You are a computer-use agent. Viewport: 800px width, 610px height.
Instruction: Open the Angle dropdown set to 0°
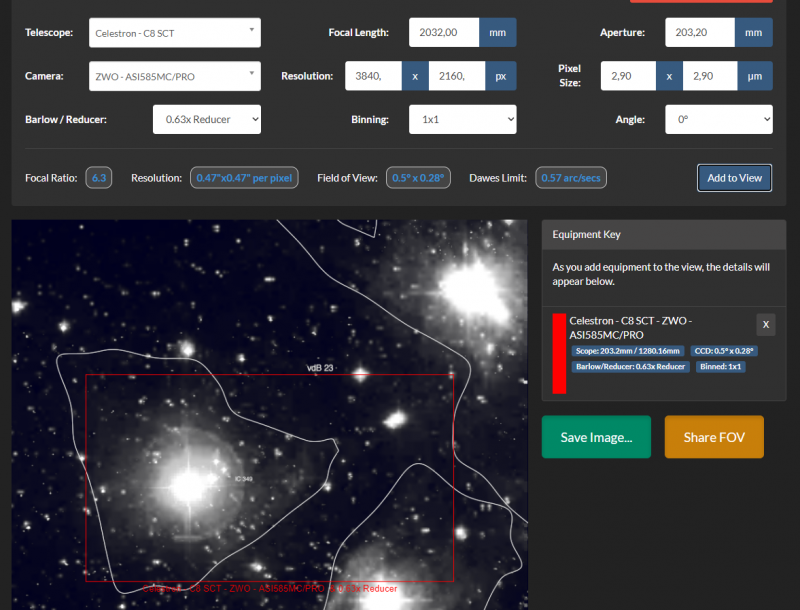[x=718, y=119]
